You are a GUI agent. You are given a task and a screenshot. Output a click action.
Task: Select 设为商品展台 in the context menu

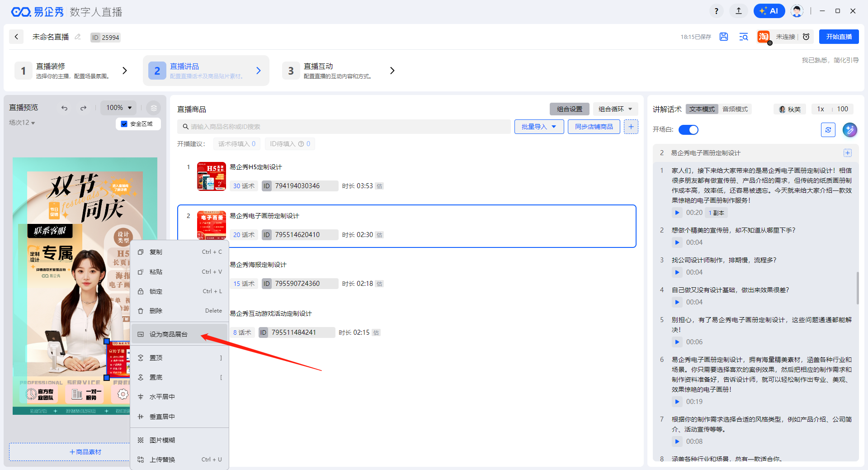tap(180, 334)
